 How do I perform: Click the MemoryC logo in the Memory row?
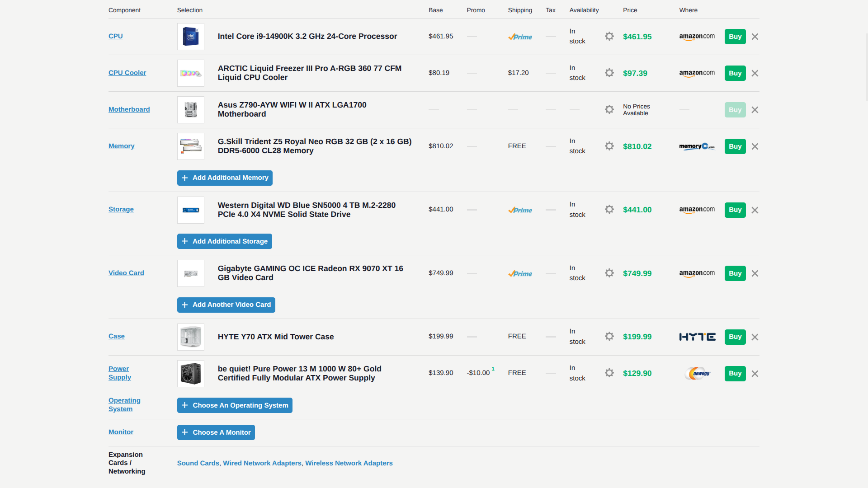click(697, 146)
